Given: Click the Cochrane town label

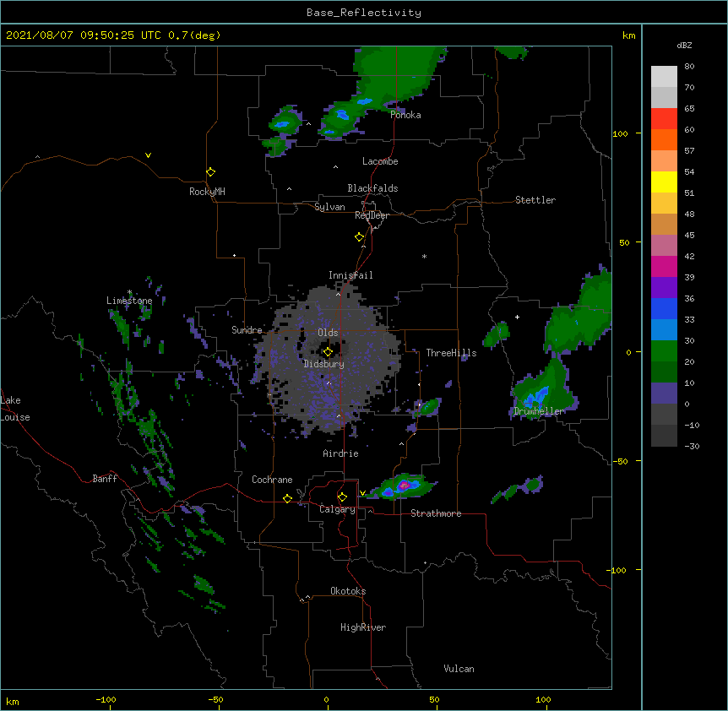Looking at the screenshot, I should (272, 480).
